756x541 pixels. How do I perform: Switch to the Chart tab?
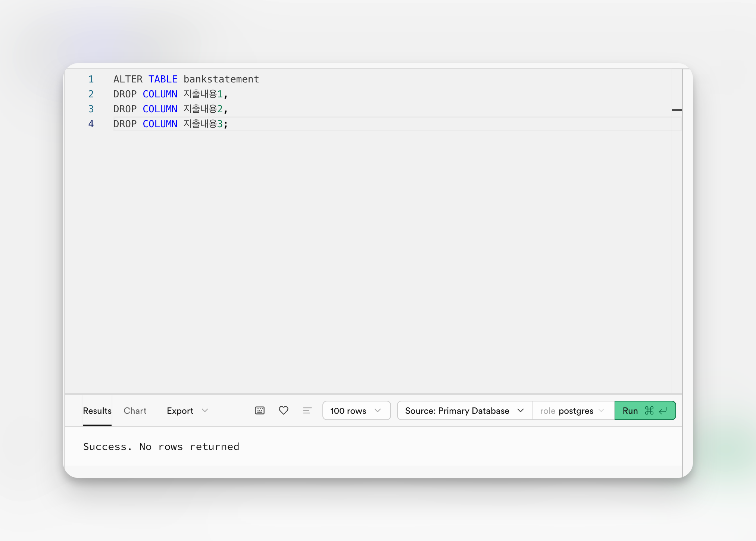pos(135,410)
